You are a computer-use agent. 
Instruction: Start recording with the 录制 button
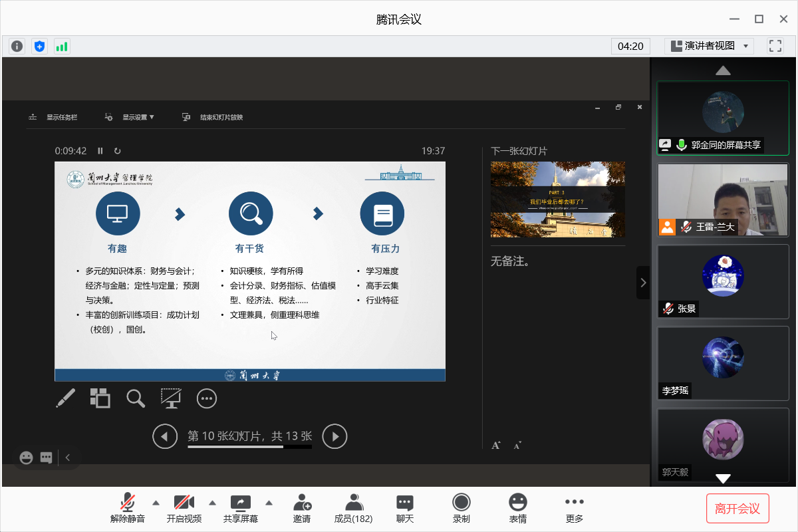(x=461, y=508)
